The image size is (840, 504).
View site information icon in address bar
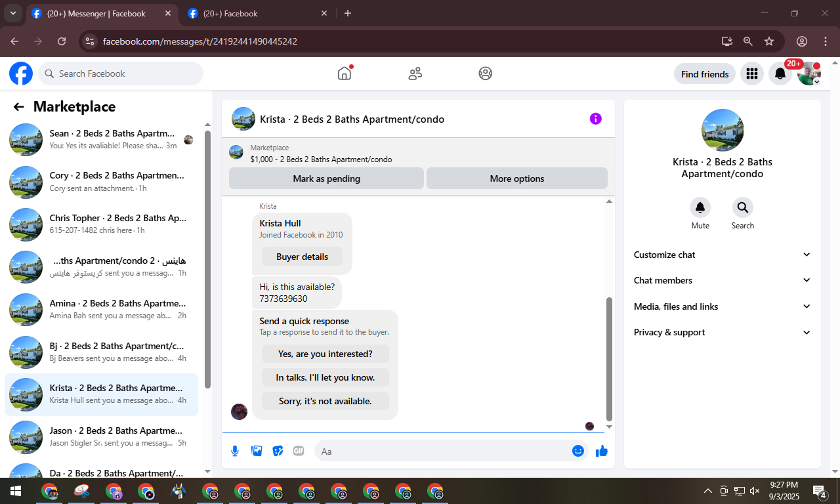pyautogui.click(x=91, y=41)
